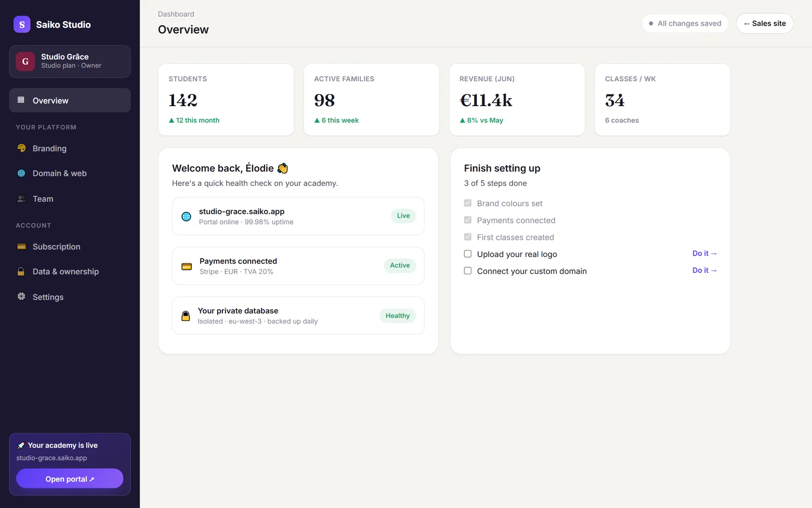Viewport: 812px width, 508px height.
Task: Click the Dashboard breadcrumb text
Action: click(176, 14)
